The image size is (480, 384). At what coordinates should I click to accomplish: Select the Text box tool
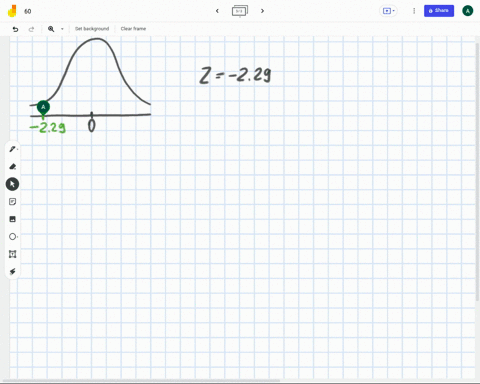pos(13,254)
